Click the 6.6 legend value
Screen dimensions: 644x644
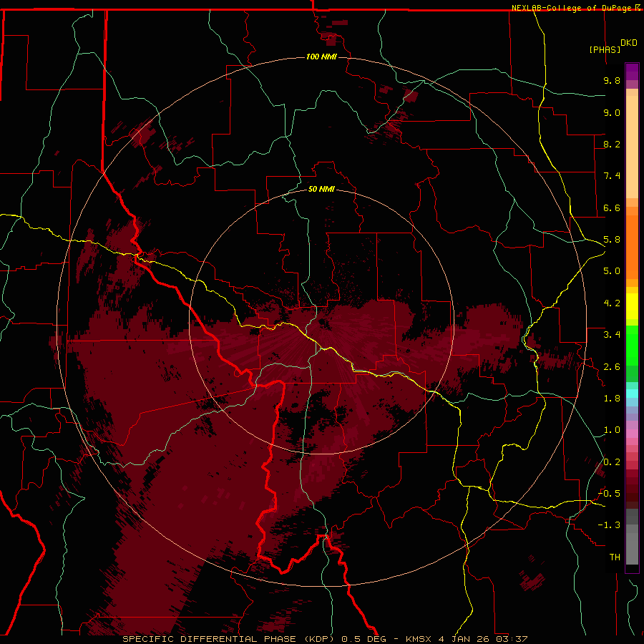(x=612, y=208)
